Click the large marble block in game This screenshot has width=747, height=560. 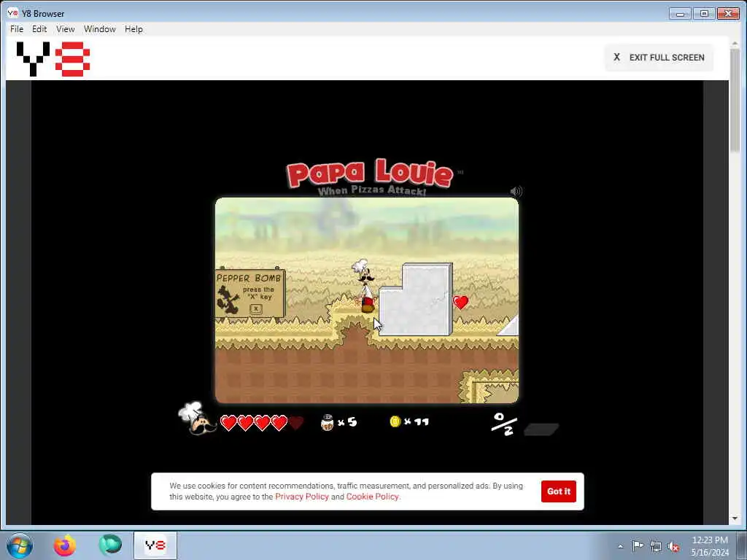416,299
